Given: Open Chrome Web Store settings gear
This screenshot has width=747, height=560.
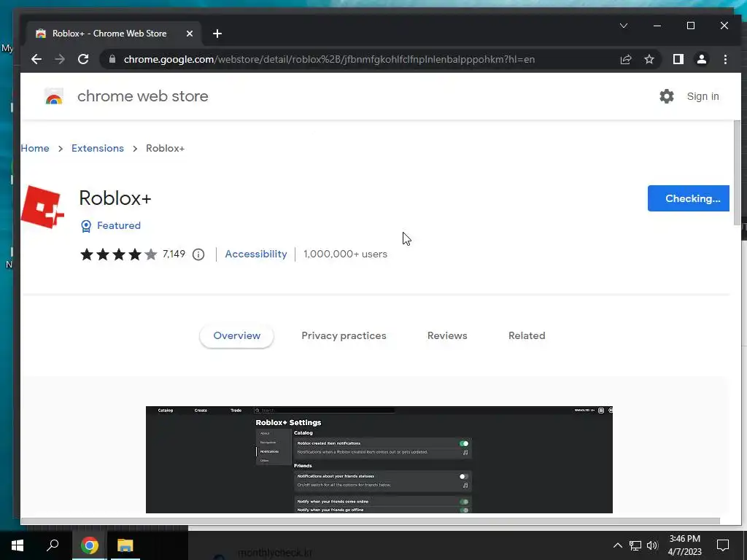Looking at the screenshot, I should [x=667, y=96].
